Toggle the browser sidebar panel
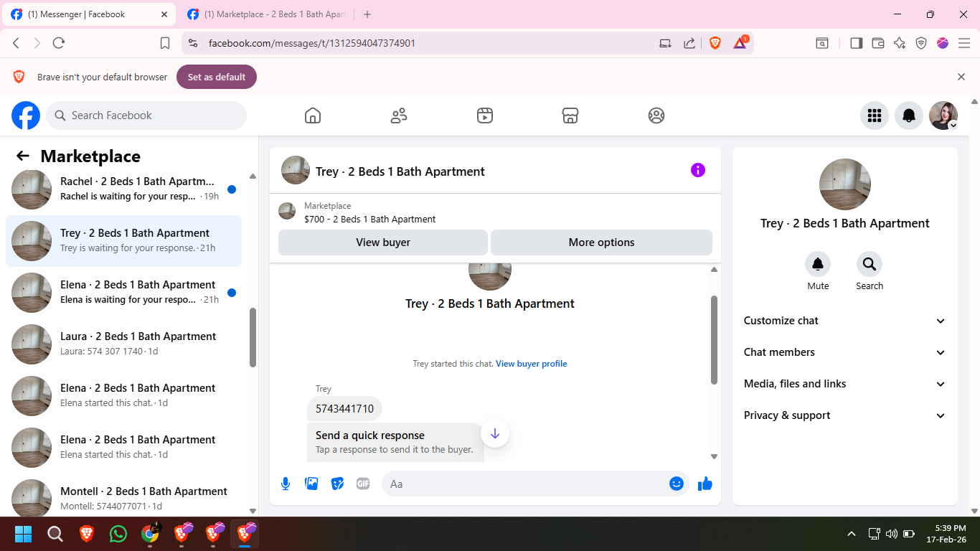The height and width of the screenshot is (551, 980). [856, 43]
